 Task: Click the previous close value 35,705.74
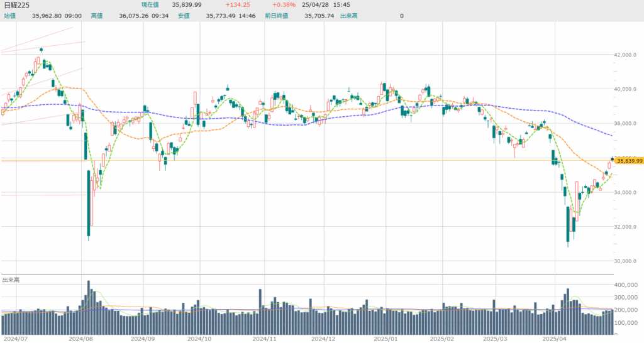tap(319, 16)
